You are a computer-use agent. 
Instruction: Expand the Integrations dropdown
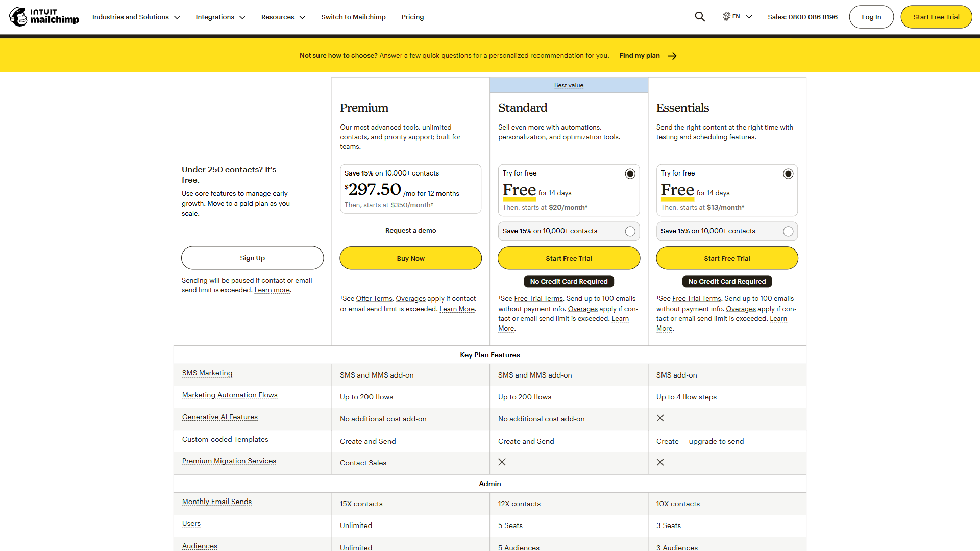(220, 17)
